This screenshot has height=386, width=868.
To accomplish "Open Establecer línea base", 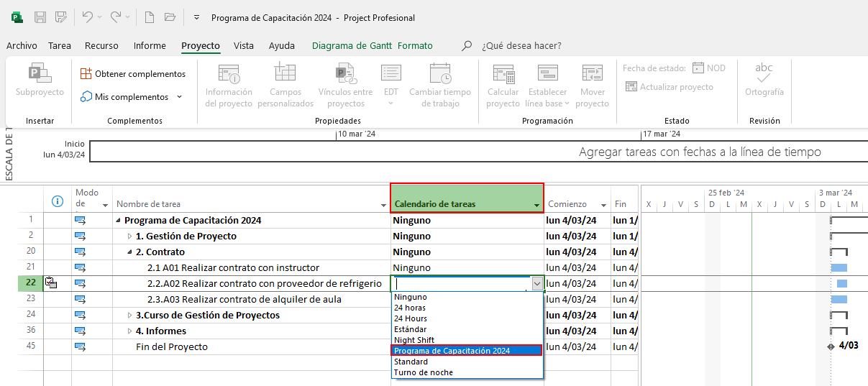I will point(547,74).
